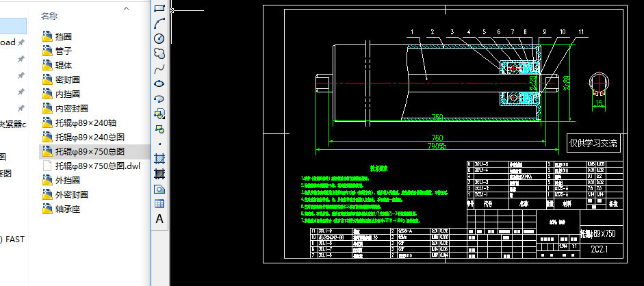Viewport: 644px width, 286px height.
Task: Select the Point tool
Action: pyautogui.click(x=159, y=144)
